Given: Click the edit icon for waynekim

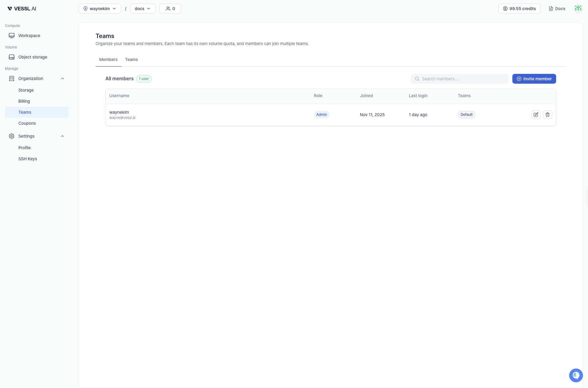Looking at the screenshot, I should point(536,115).
